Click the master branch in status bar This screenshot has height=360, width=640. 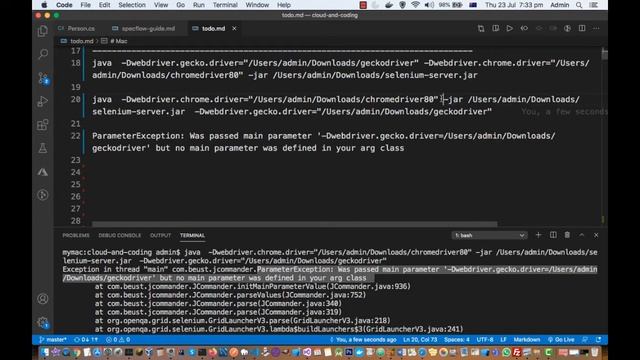53,340
